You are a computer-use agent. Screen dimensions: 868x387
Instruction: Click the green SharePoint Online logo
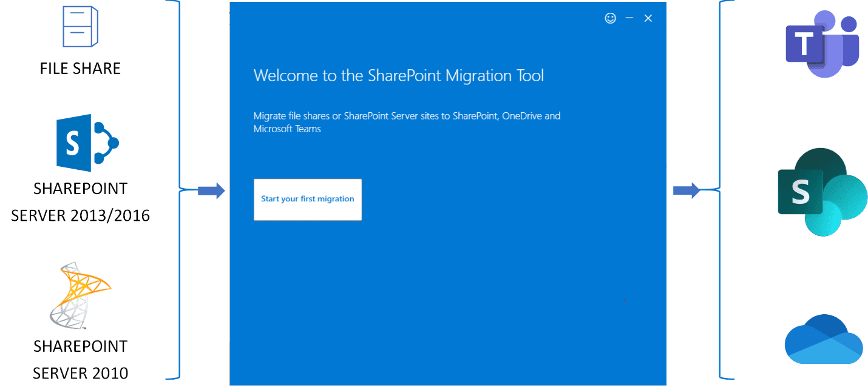[822, 192]
